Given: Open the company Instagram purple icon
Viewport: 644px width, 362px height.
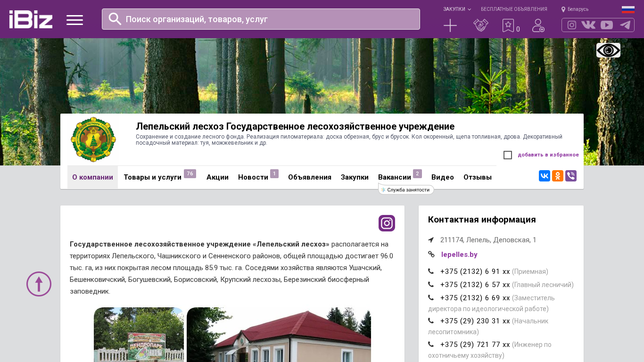Looking at the screenshot, I should pyautogui.click(x=387, y=223).
